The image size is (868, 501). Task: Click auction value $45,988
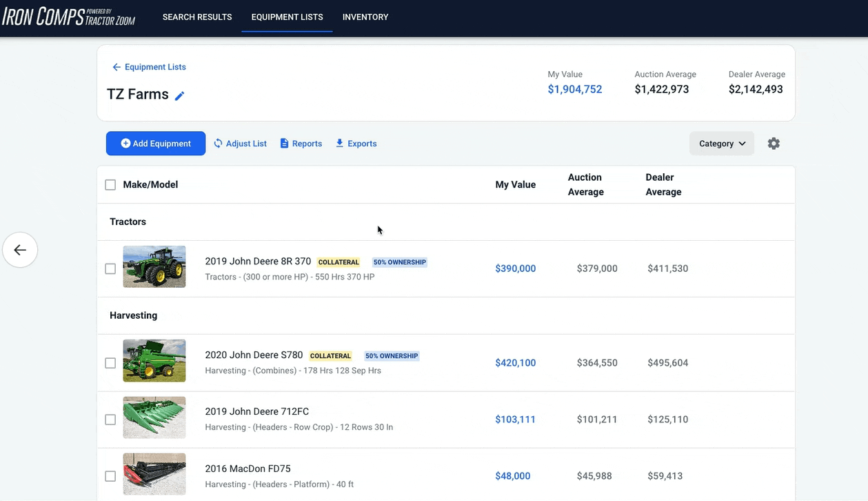[x=594, y=476]
